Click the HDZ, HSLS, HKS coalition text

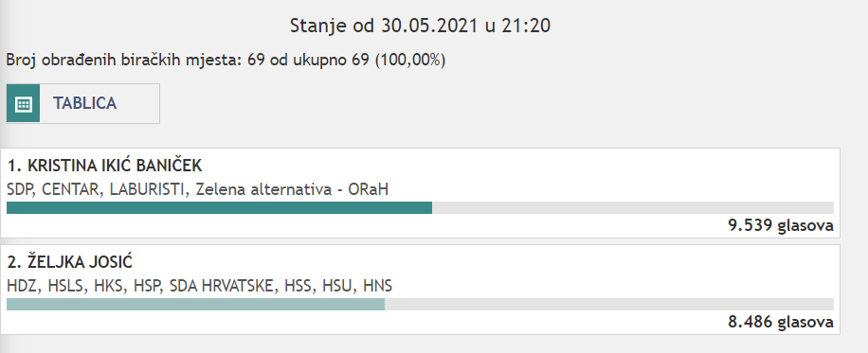(x=199, y=286)
